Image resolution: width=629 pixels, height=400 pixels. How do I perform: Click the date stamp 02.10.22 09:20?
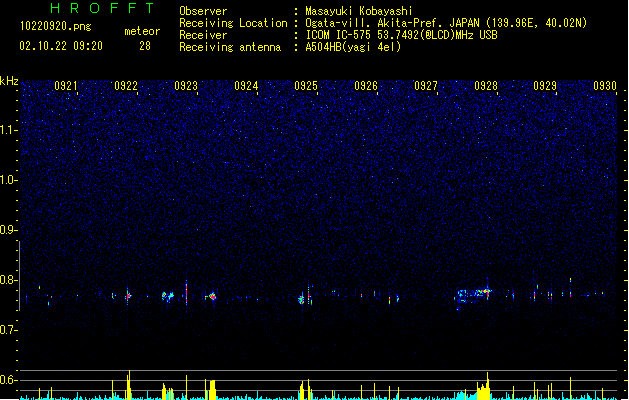tap(61, 46)
